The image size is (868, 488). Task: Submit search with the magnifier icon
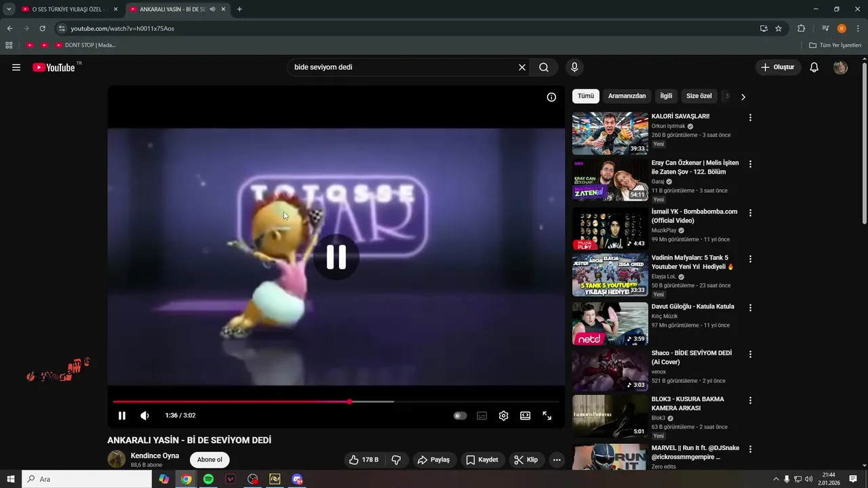[x=544, y=67]
